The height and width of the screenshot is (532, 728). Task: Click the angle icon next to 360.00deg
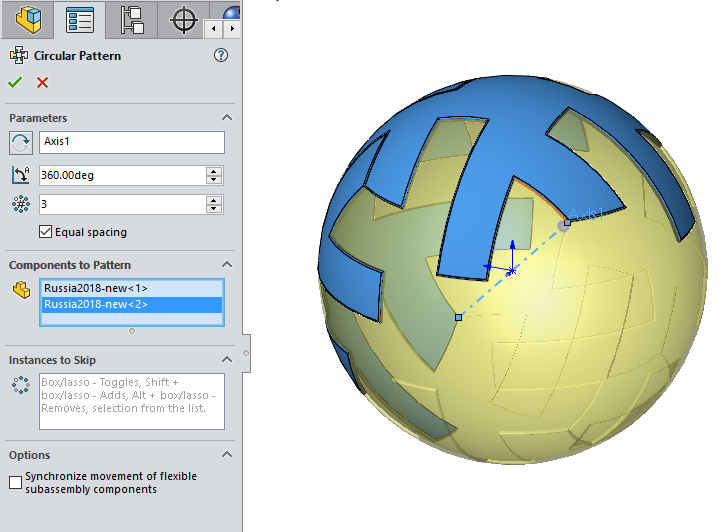(21, 175)
